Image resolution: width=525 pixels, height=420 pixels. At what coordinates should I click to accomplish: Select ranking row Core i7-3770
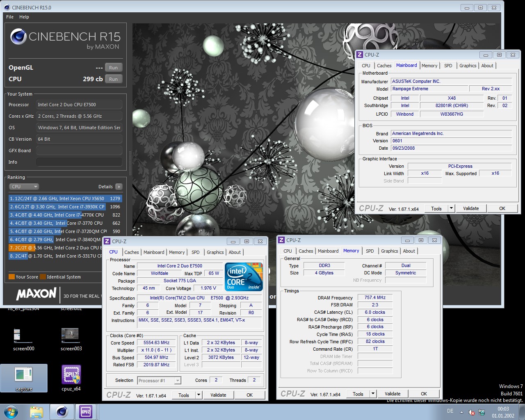pyautogui.click(x=65, y=223)
